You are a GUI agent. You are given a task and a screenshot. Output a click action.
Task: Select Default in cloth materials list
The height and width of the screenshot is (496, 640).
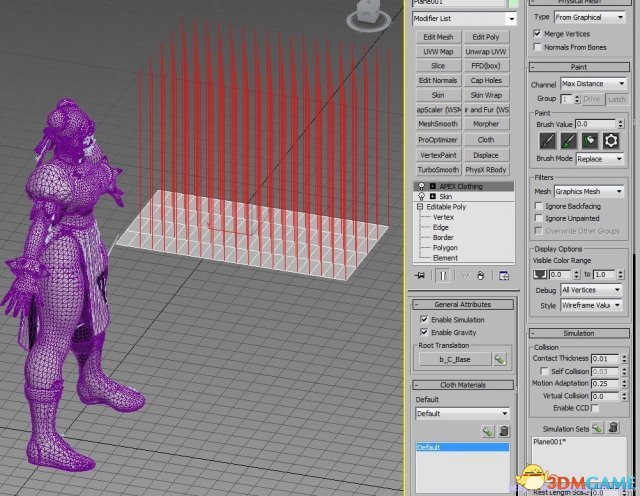[x=462, y=447]
